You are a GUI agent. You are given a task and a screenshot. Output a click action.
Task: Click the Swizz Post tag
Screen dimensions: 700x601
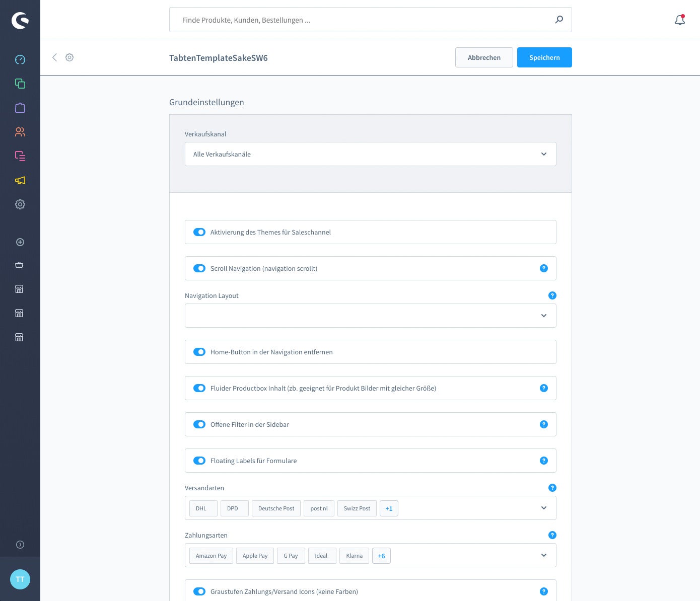pos(357,508)
